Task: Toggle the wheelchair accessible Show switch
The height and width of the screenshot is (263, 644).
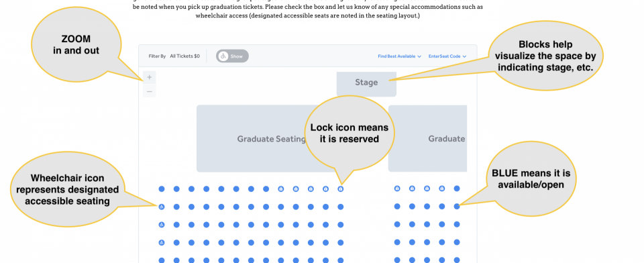Action: [233, 56]
